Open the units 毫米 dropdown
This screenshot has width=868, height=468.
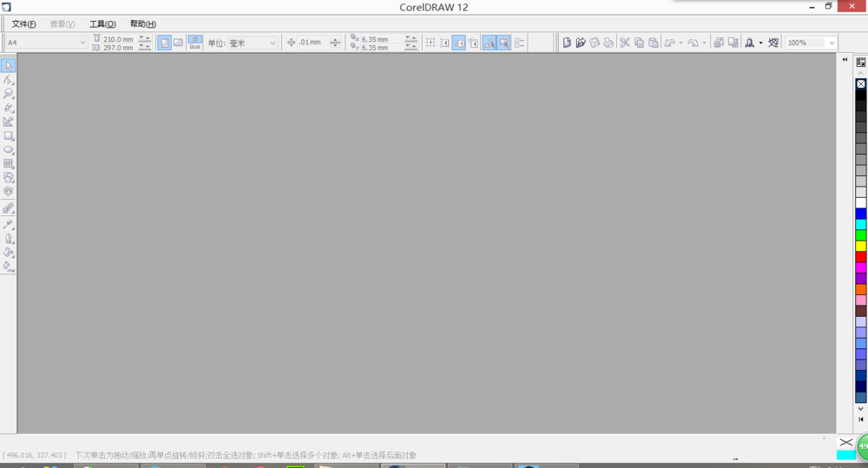pos(273,43)
